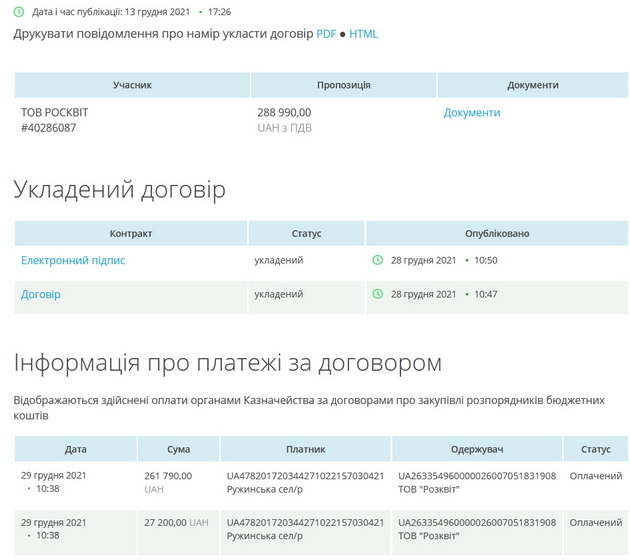The width and height of the screenshot is (630, 560).
Task: Click the 261 790,00 payment amount
Action: (x=168, y=475)
